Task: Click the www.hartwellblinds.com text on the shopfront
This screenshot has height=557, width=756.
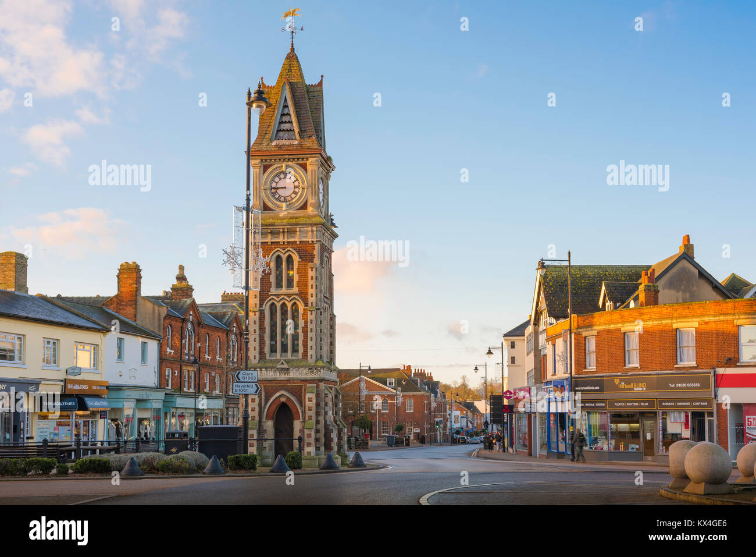Action: point(587,388)
